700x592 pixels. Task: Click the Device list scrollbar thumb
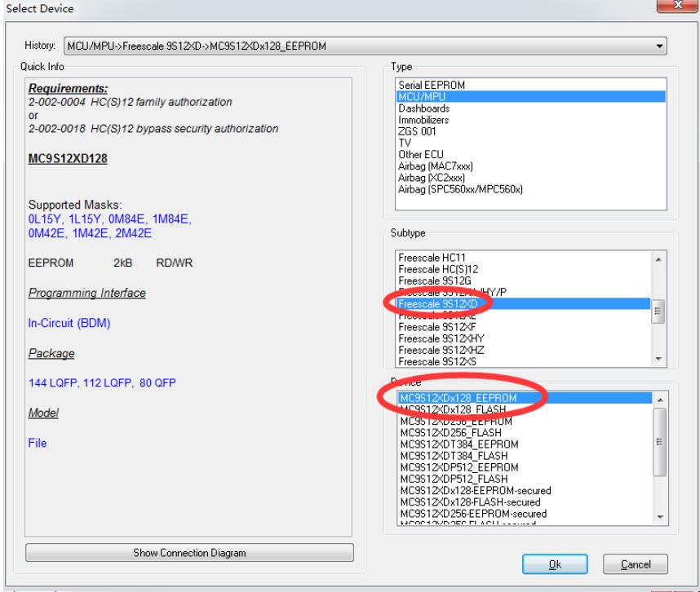[x=660, y=442]
